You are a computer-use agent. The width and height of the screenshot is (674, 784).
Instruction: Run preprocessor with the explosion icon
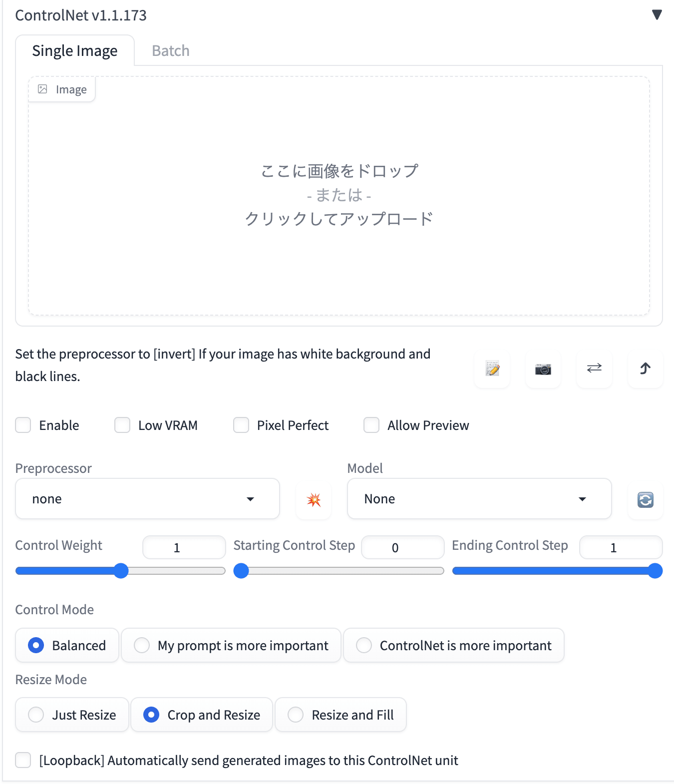point(314,499)
